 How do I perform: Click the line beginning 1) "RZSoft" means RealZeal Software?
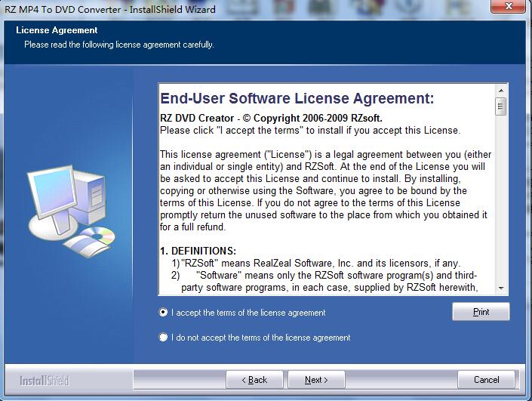[x=316, y=263]
